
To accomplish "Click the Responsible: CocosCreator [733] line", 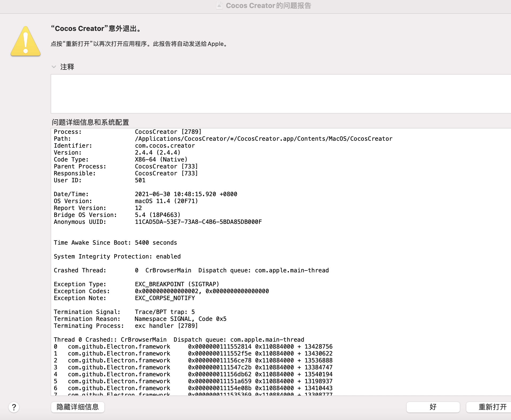I will click(x=126, y=173).
